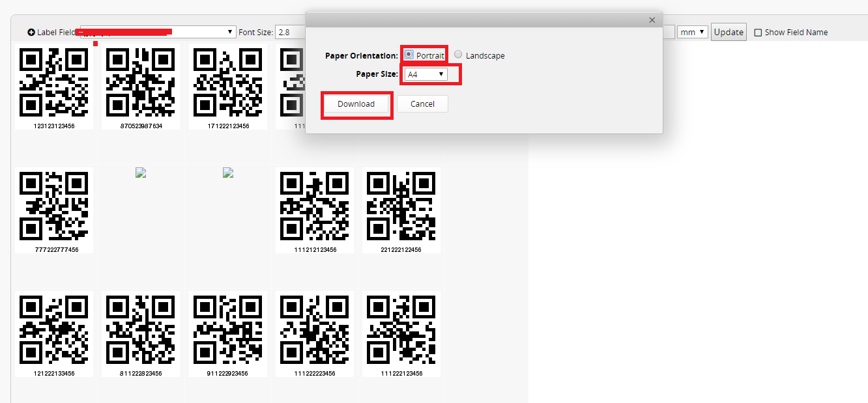Select the QR code labeled 870523987634
Image resolution: width=868 pixels, height=403 pixels.
click(141, 82)
